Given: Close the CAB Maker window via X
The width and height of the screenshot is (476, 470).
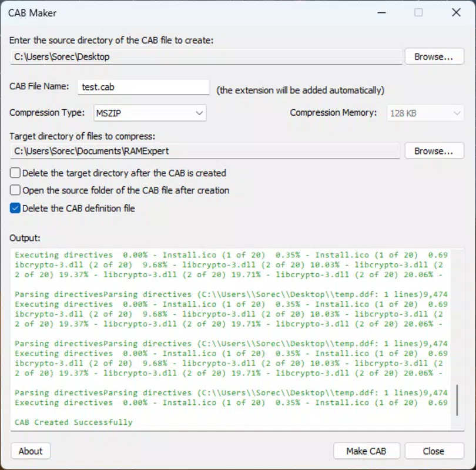Looking at the screenshot, I should (x=456, y=13).
